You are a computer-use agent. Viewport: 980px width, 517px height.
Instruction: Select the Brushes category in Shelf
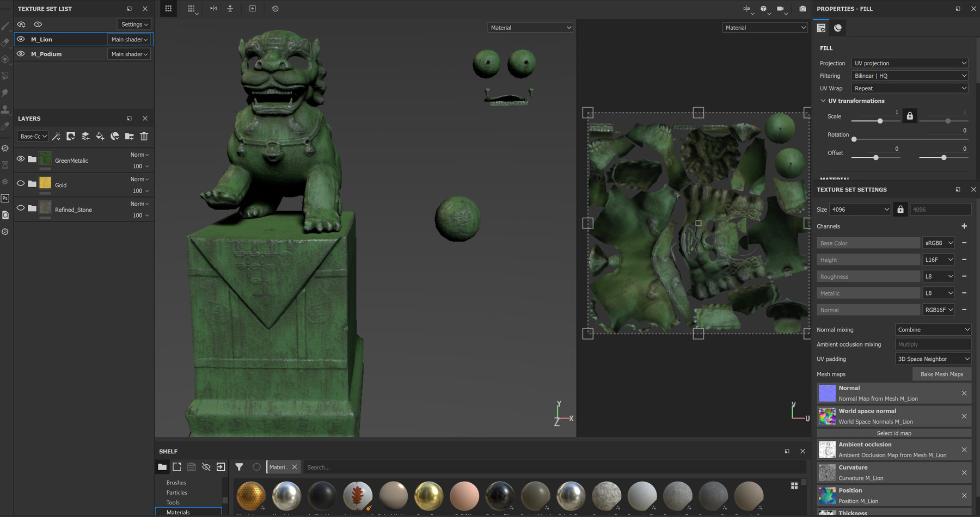176,483
